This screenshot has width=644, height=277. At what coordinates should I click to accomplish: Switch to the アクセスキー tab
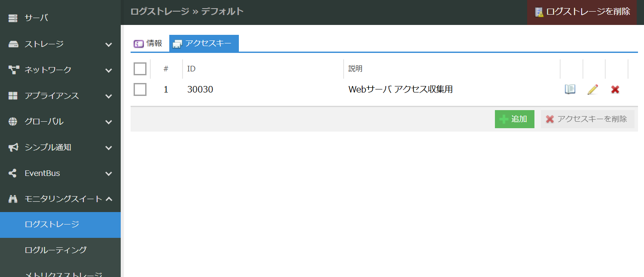click(x=204, y=43)
